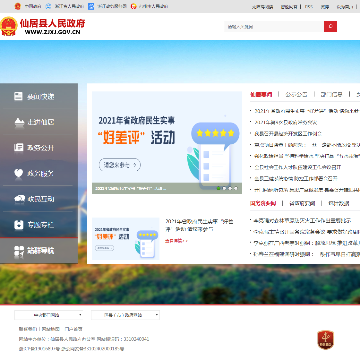The height and width of the screenshot is (360, 360).
Task: Click the rounded pill button inside main banner
Action: 120,165
